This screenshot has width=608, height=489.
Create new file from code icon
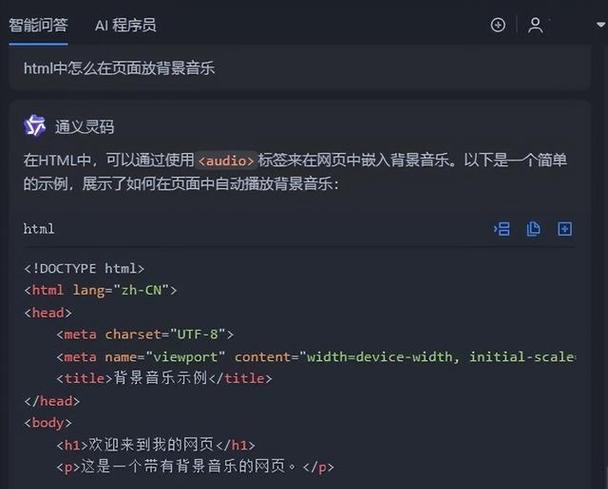tap(565, 229)
